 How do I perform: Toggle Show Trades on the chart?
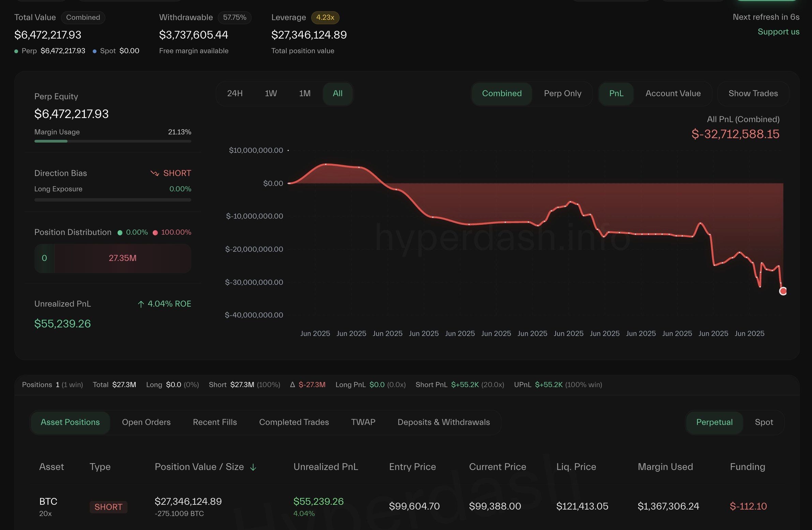click(x=753, y=93)
